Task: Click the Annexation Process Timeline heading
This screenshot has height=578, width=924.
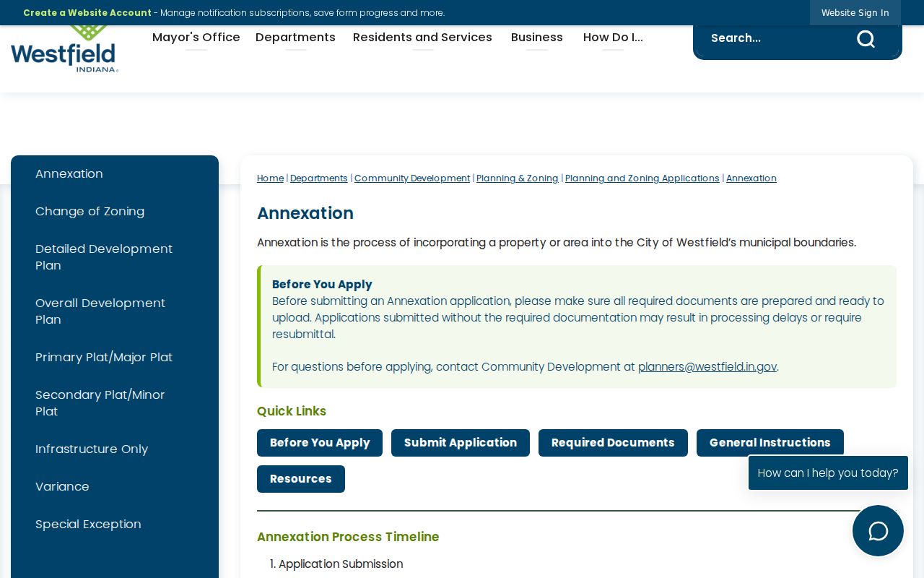Action: click(x=348, y=537)
